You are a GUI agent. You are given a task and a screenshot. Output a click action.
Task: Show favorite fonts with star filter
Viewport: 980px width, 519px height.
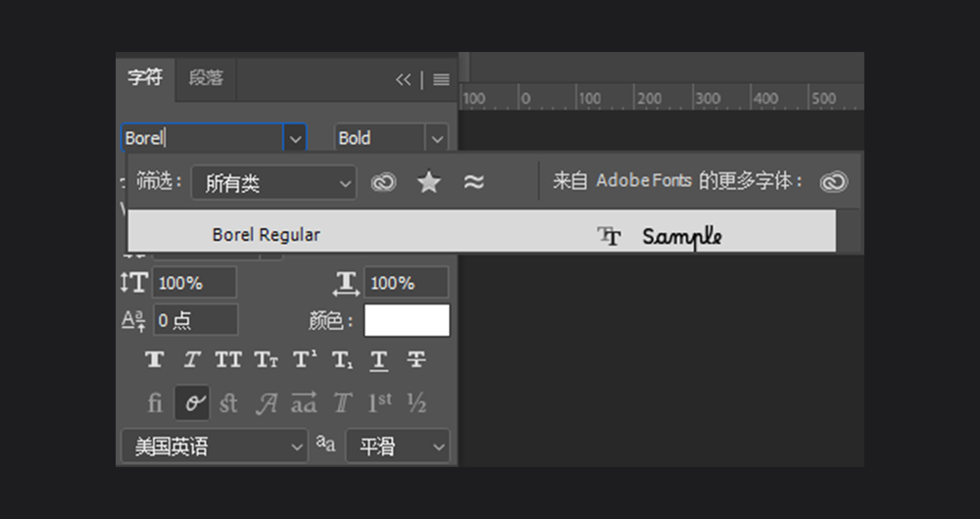coord(428,182)
